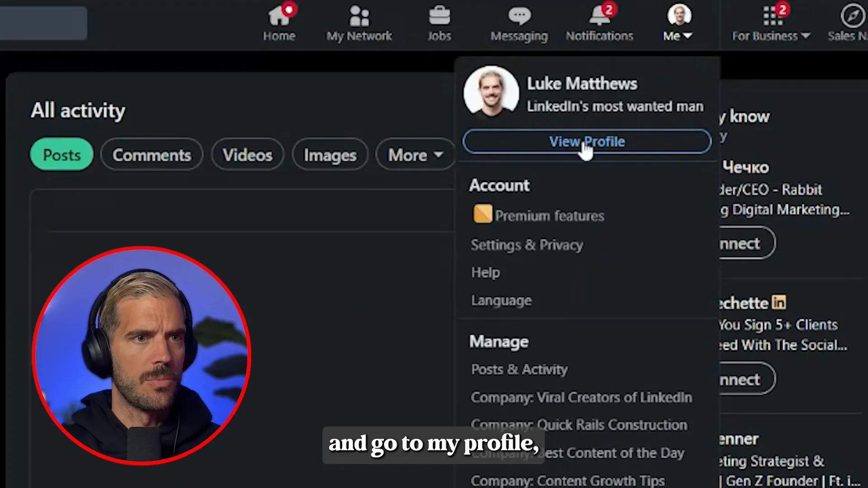Open Premium features link
The height and width of the screenshot is (488, 868).
[x=549, y=216]
